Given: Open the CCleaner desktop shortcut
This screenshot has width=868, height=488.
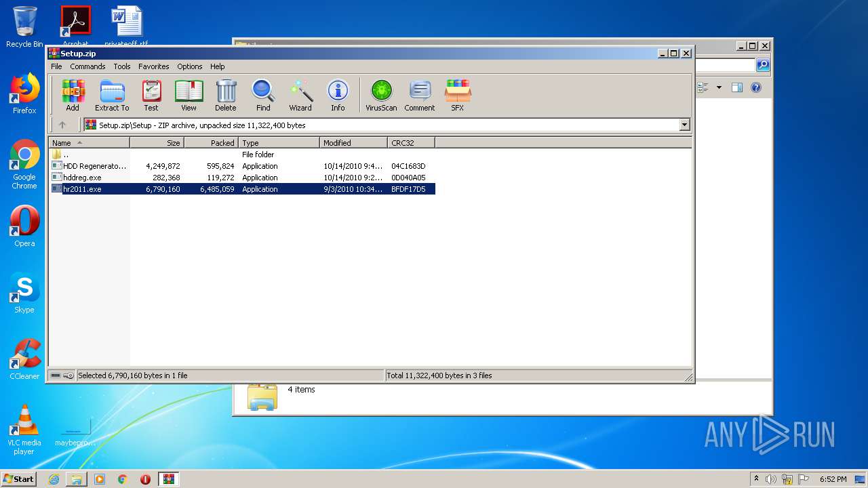Looking at the screenshot, I should point(24,359).
